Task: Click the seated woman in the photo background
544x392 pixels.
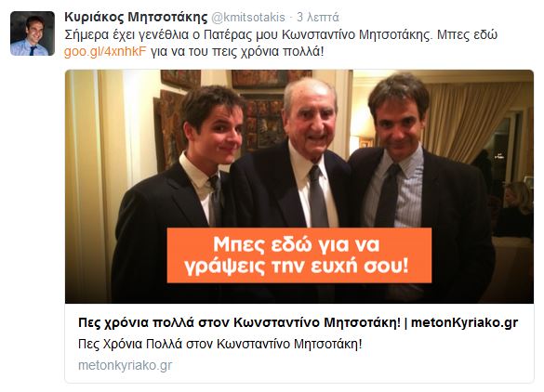Action: point(514,212)
